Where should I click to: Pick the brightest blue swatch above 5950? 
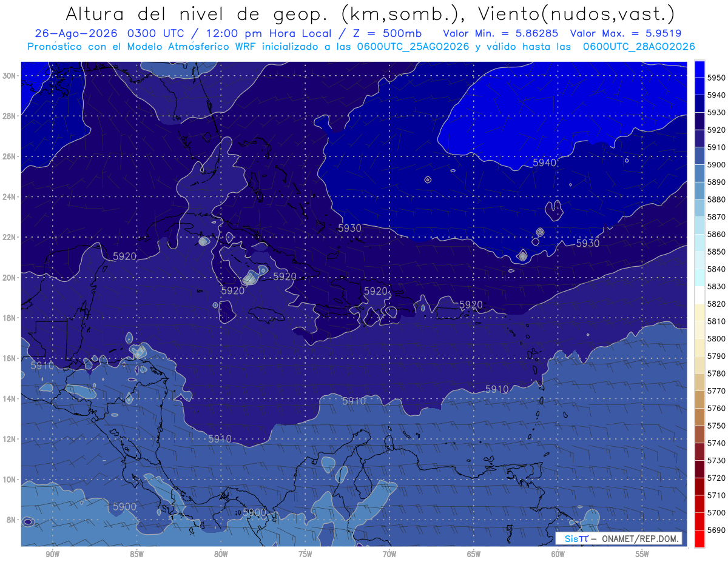coord(699,69)
